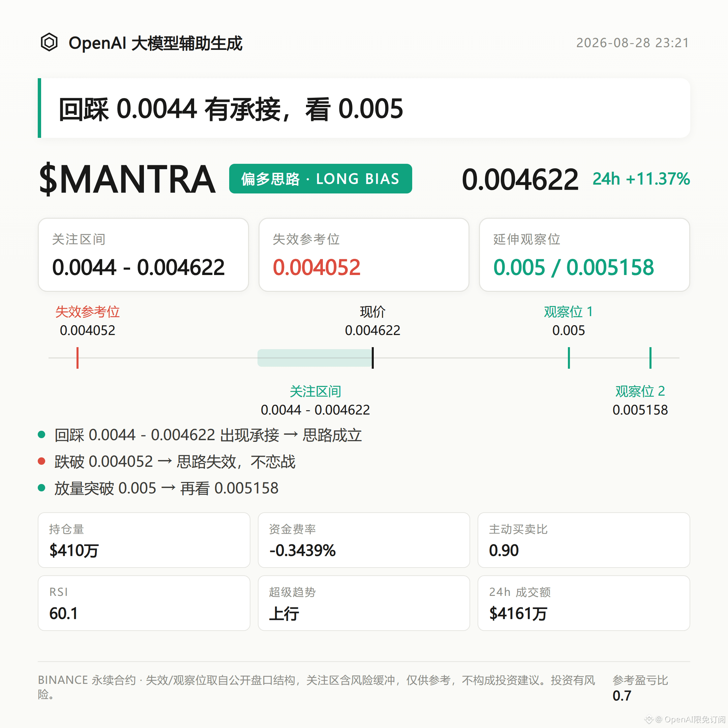Open the 延伸观察位 card with green values
The image size is (728, 728).
(x=584, y=255)
